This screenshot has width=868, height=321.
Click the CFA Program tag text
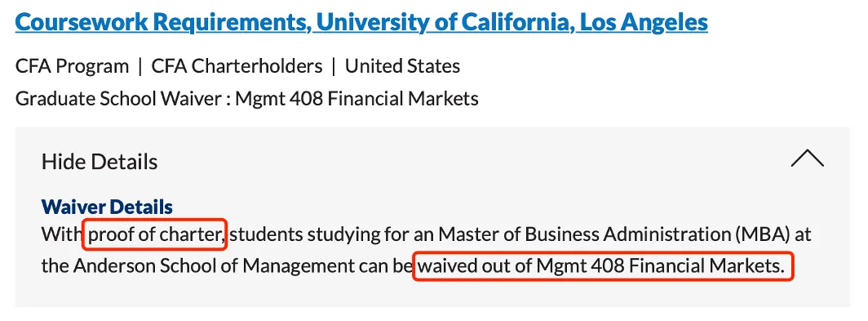pos(72,66)
